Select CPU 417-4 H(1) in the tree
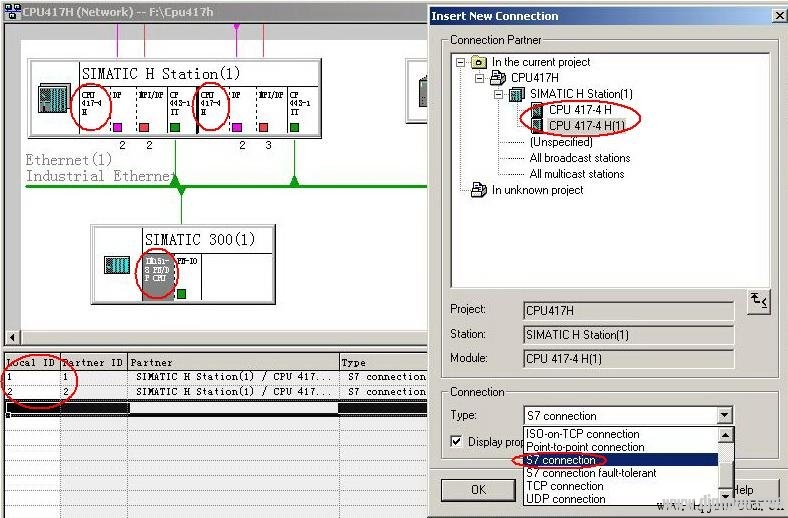Viewport: 788px width, 518px height. (593, 126)
